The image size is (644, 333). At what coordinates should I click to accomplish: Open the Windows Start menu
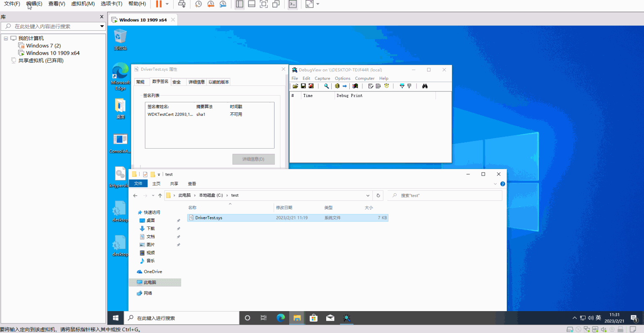[x=116, y=318]
